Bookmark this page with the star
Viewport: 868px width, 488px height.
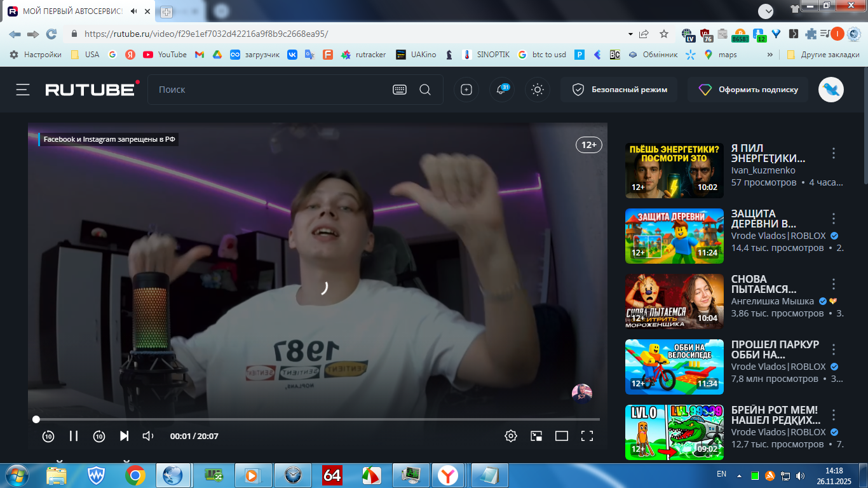(664, 34)
